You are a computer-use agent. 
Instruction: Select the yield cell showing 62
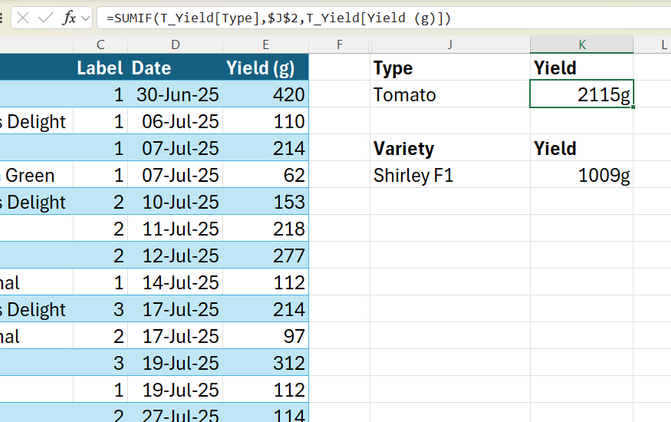click(266, 175)
